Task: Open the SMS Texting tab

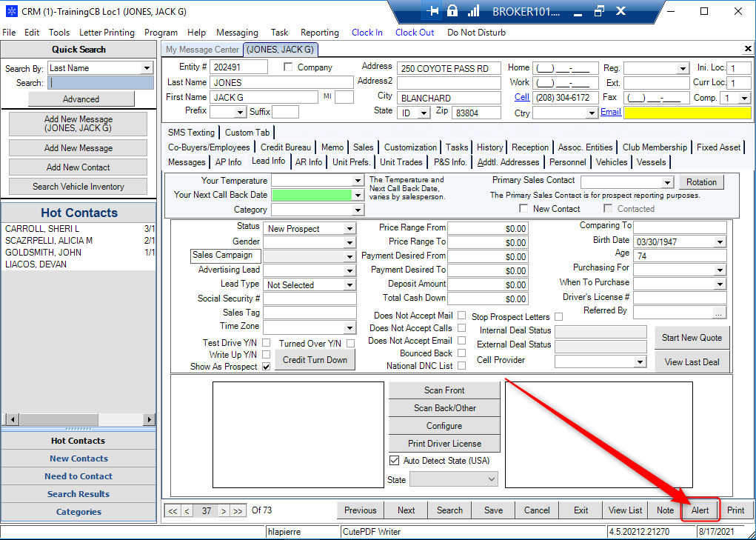Action: [191, 132]
